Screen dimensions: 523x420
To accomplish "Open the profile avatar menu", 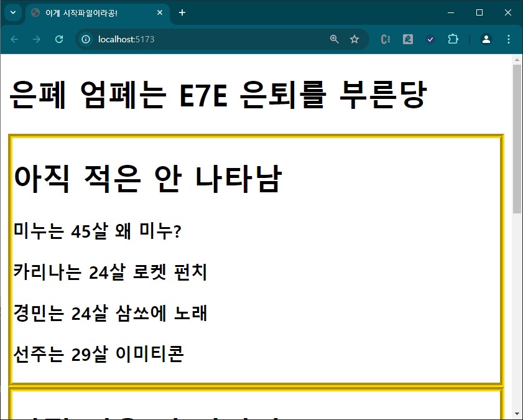I will [486, 39].
